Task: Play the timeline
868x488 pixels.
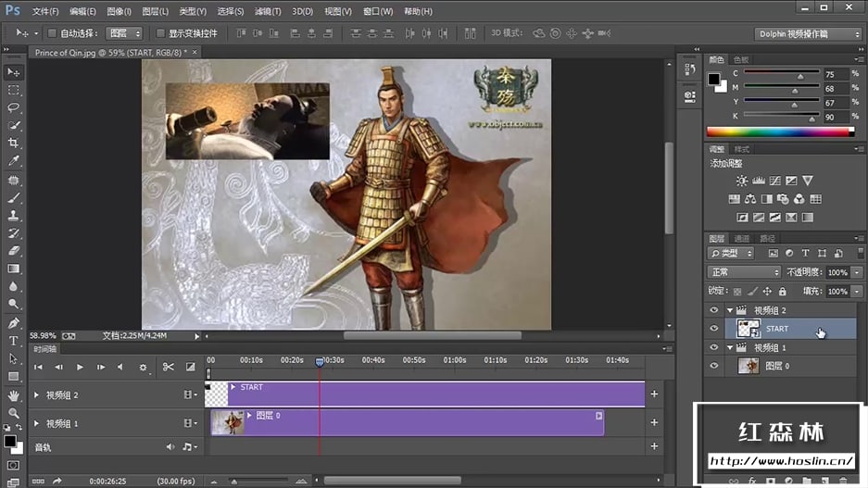Action: pos(80,367)
